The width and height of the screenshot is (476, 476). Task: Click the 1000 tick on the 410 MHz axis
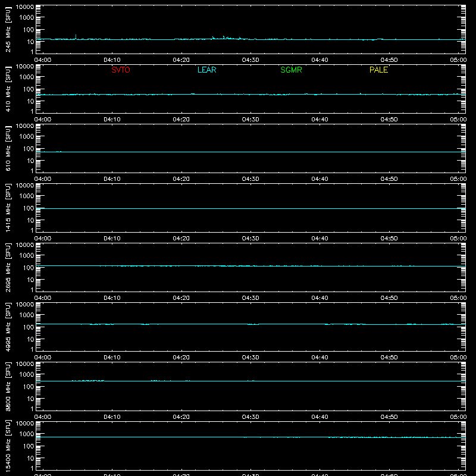[x=27, y=77]
